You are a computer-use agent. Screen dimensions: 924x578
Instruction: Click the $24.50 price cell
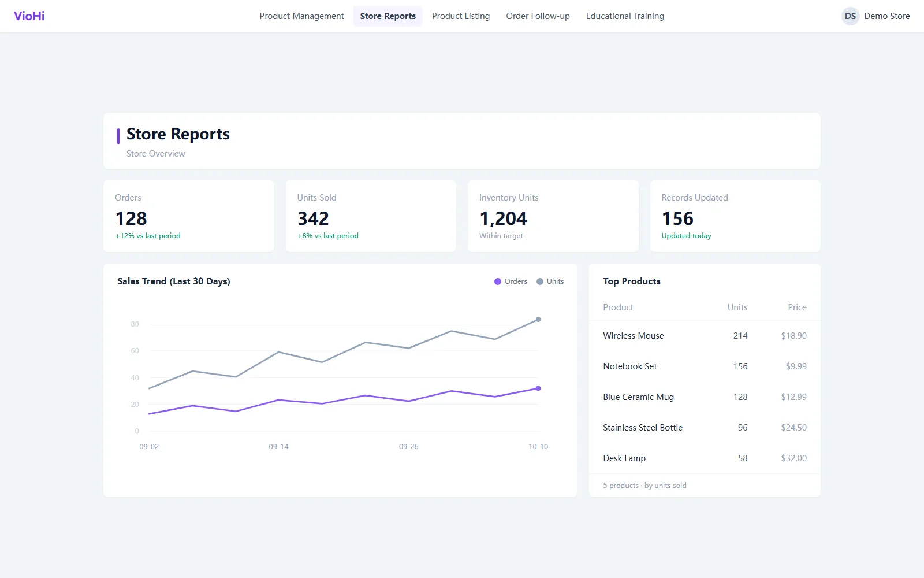coord(794,428)
